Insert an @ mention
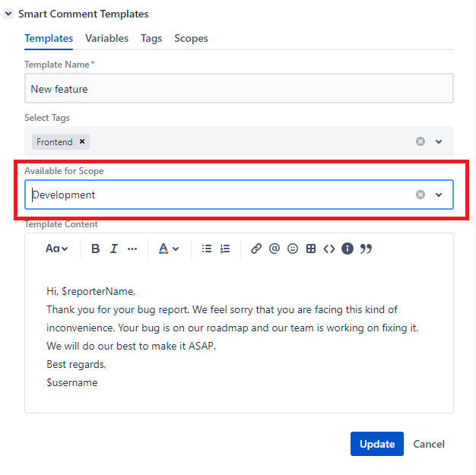The height and width of the screenshot is (475, 476). 274,249
